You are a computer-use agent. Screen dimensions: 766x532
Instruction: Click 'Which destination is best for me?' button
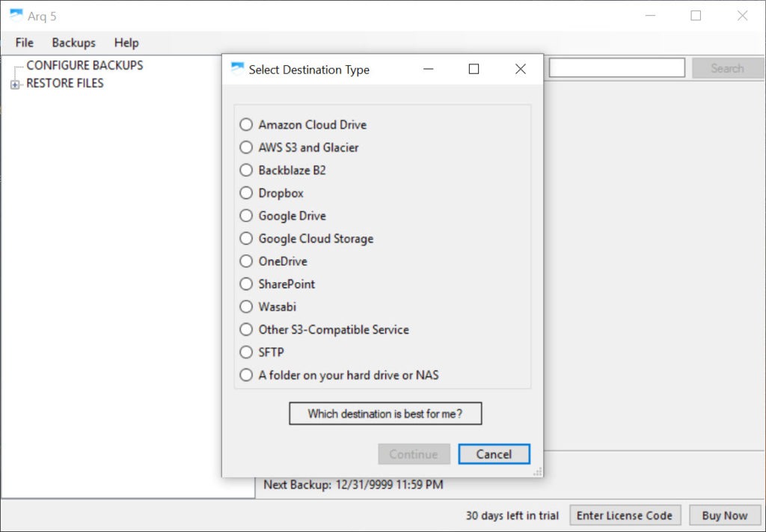click(x=385, y=414)
